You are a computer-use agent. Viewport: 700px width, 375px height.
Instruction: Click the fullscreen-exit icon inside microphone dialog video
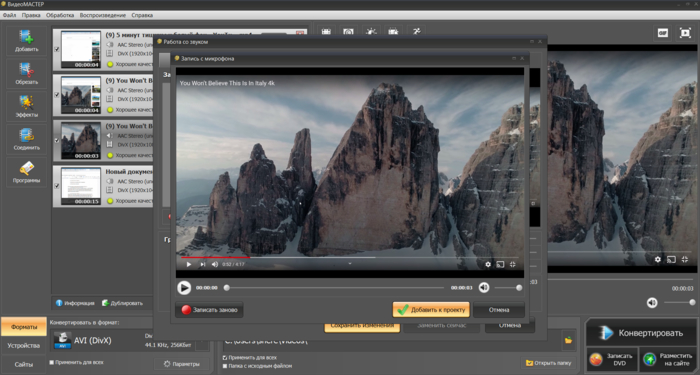click(x=512, y=264)
